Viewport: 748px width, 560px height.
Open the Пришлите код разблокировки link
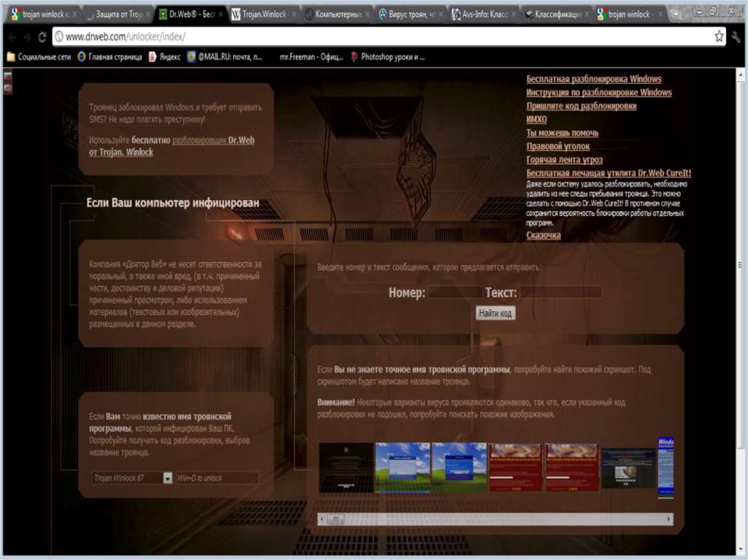click(581, 106)
